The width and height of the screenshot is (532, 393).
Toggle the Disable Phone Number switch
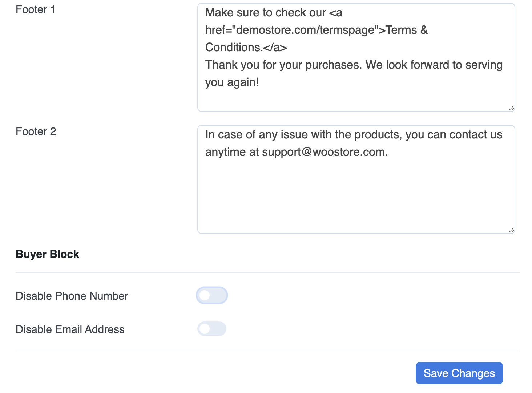[212, 295]
